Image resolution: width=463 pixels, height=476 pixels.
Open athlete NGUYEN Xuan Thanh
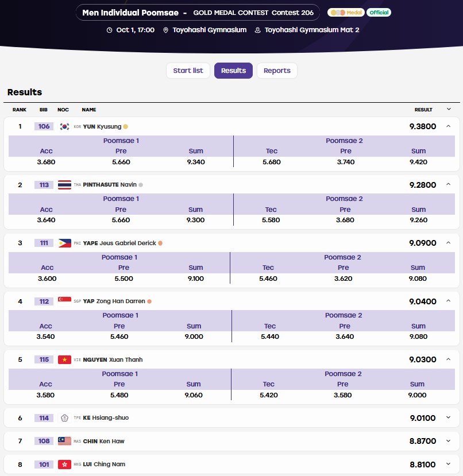click(113, 360)
